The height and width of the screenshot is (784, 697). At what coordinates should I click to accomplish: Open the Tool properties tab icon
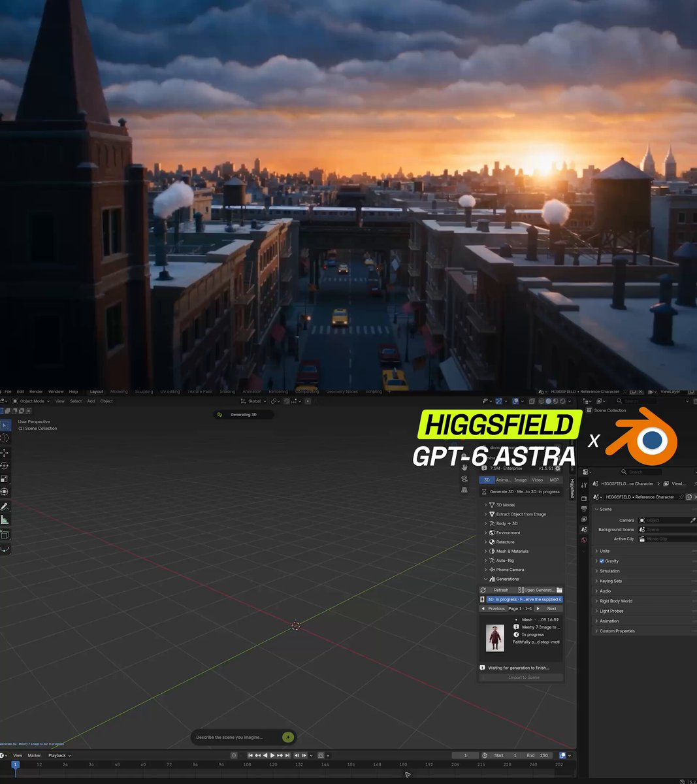(584, 485)
